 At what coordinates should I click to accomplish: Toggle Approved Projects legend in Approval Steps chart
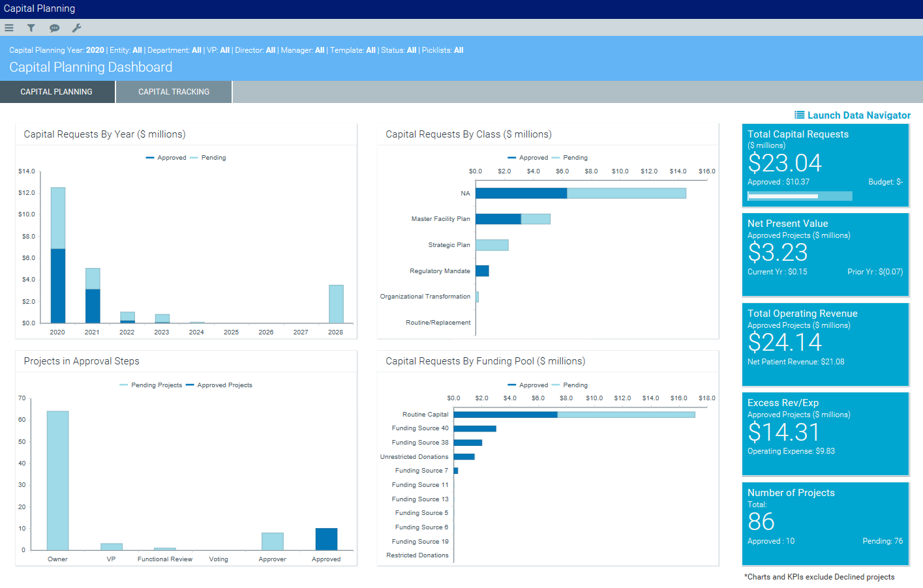tap(219, 385)
